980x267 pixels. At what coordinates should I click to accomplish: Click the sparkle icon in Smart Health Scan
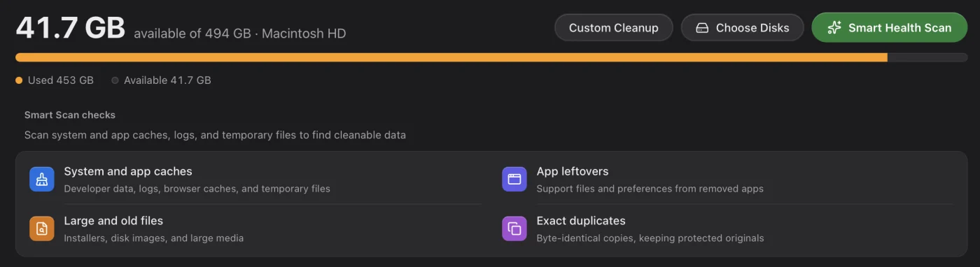pos(834,28)
